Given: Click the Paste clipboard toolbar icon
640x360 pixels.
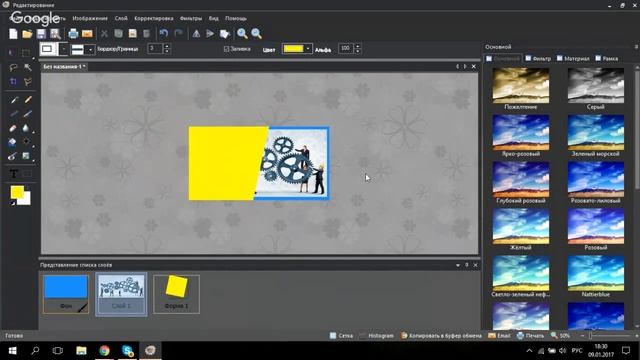Looking at the screenshot, I should tap(133, 33).
